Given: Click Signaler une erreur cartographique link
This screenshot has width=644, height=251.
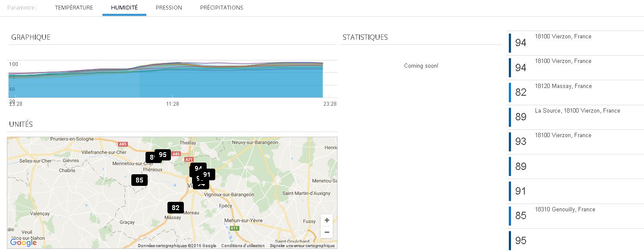Looking at the screenshot, I should tap(302, 246).
